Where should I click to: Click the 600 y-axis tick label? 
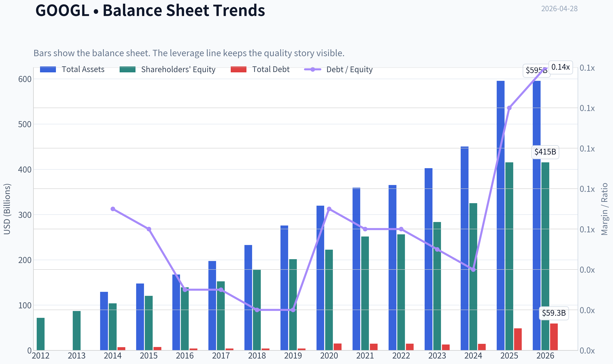[25, 79]
